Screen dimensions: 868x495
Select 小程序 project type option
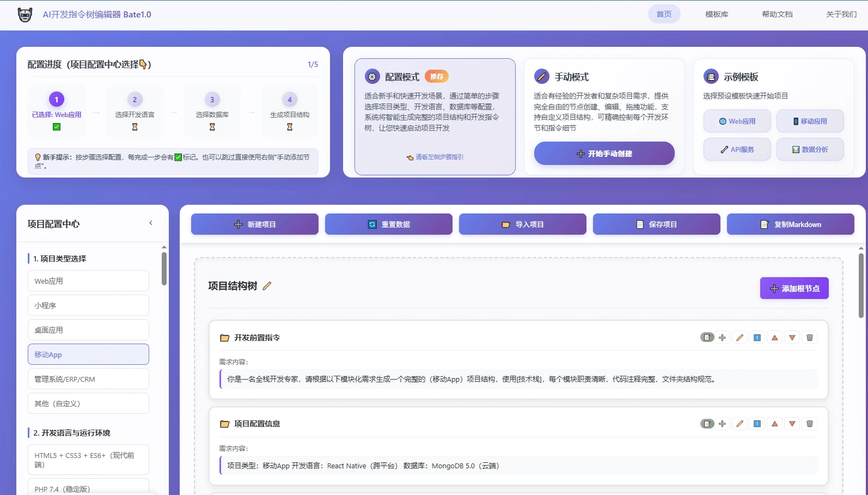[x=88, y=305]
